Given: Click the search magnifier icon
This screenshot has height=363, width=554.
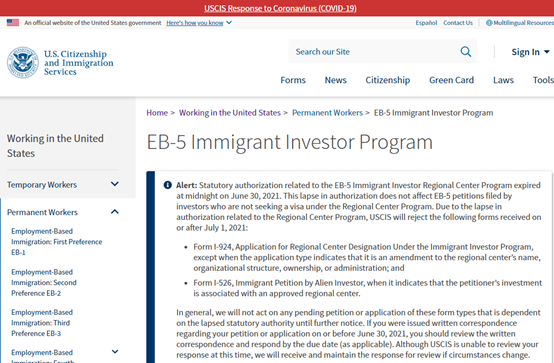Looking at the screenshot, I should [465, 52].
